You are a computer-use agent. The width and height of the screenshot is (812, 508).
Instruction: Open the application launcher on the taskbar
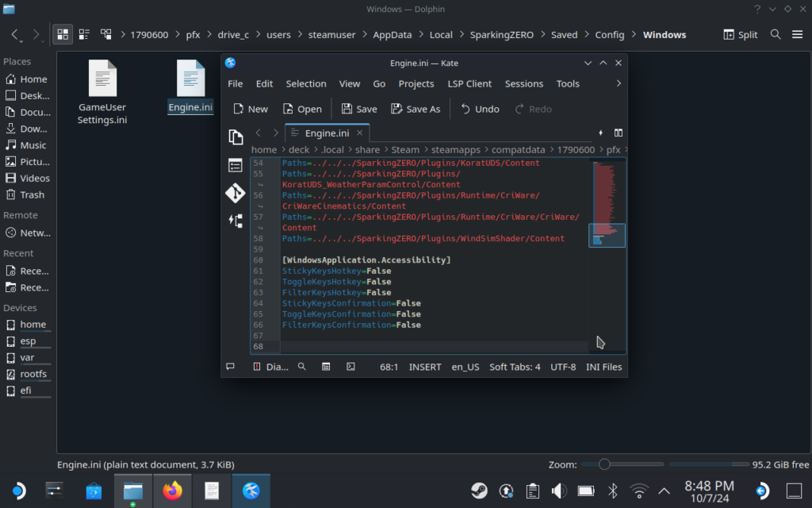17,491
